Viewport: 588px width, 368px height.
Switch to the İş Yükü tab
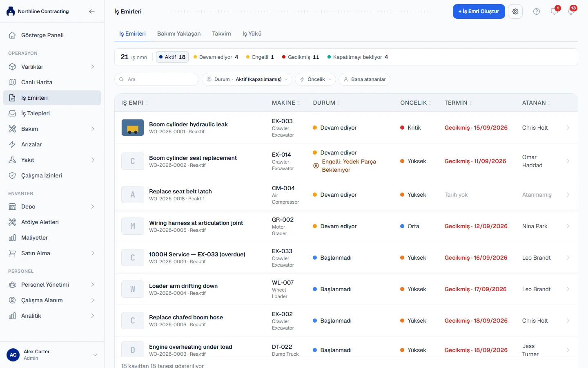coord(252,34)
